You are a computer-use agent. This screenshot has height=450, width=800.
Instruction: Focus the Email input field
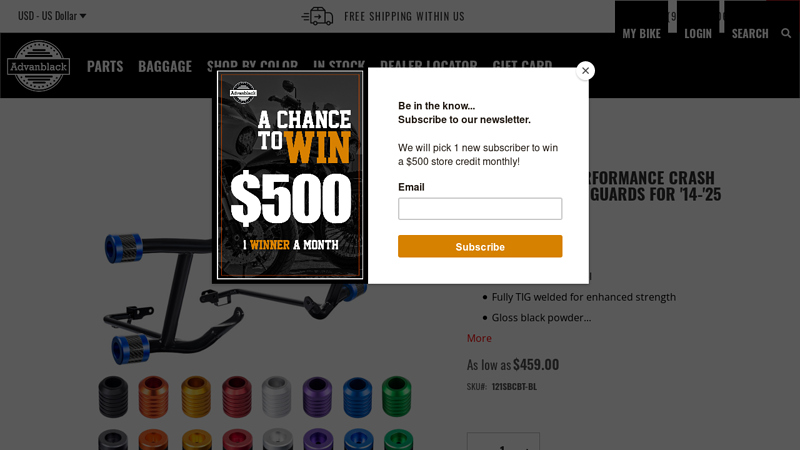480,209
